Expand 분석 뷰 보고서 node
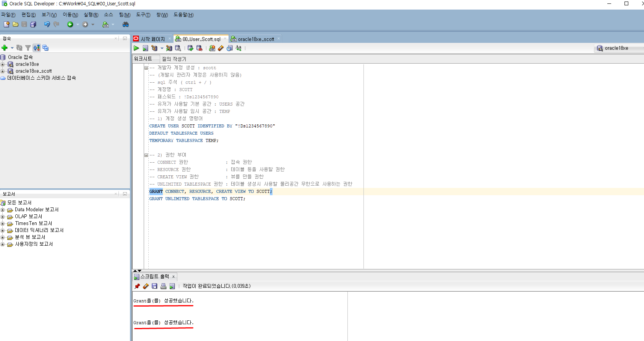 pyautogui.click(x=3, y=237)
